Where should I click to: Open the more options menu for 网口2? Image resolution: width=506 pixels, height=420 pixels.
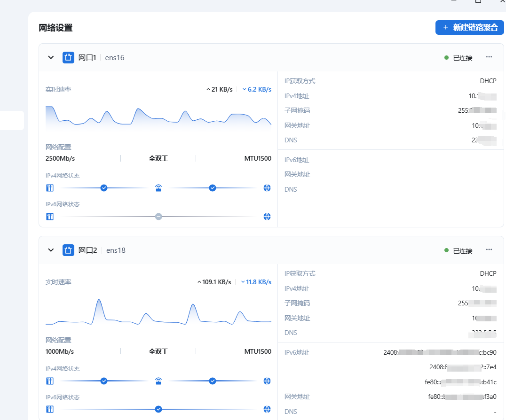[489, 249]
